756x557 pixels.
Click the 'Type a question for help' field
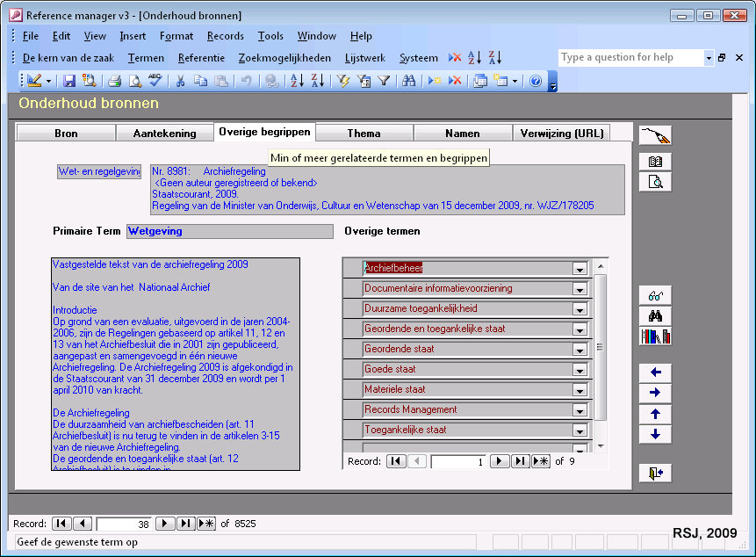point(631,58)
